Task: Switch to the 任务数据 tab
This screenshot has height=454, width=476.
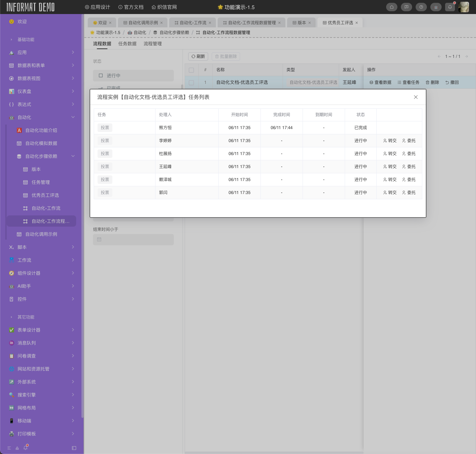Action: pyautogui.click(x=127, y=44)
